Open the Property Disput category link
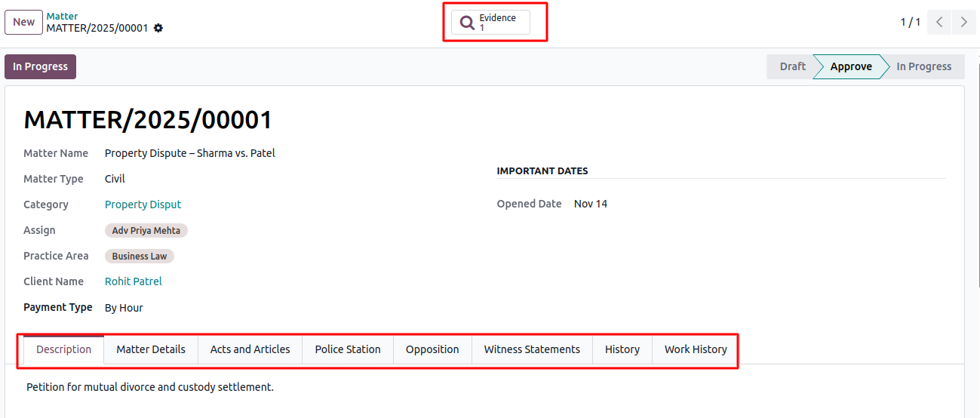 (x=143, y=204)
